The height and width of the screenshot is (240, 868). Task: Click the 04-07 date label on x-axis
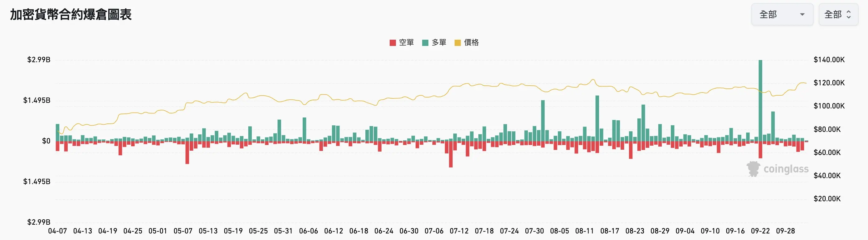pos(58,231)
